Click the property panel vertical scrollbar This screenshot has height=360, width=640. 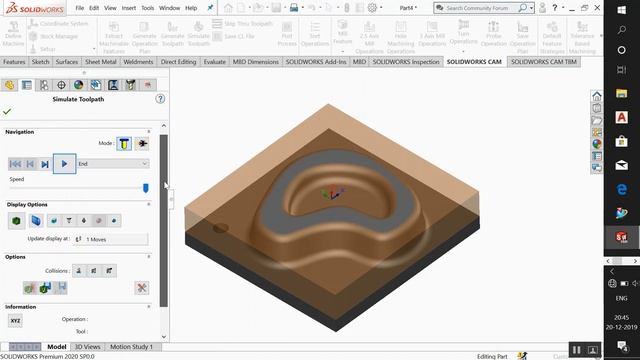click(x=164, y=220)
